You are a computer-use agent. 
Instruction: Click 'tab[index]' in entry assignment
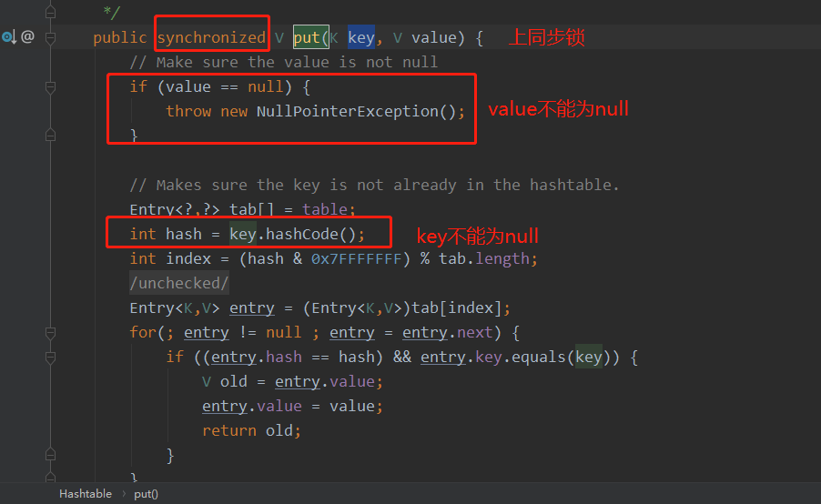pos(457,307)
